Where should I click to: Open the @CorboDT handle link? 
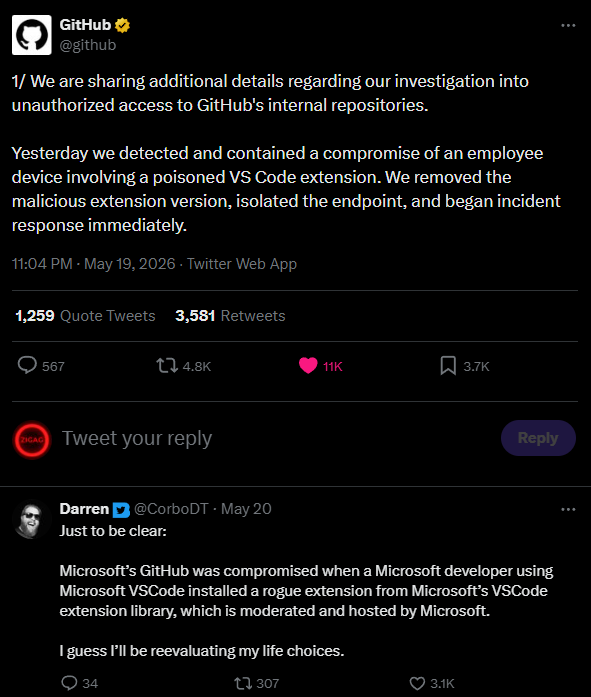coord(171,509)
